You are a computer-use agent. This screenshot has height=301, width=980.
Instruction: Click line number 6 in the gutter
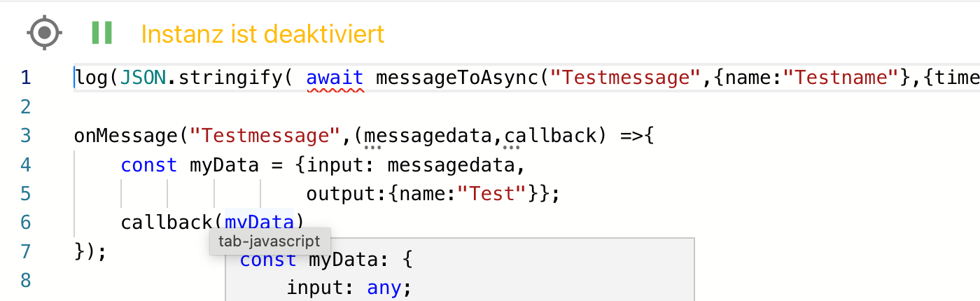click(x=26, y=223)
